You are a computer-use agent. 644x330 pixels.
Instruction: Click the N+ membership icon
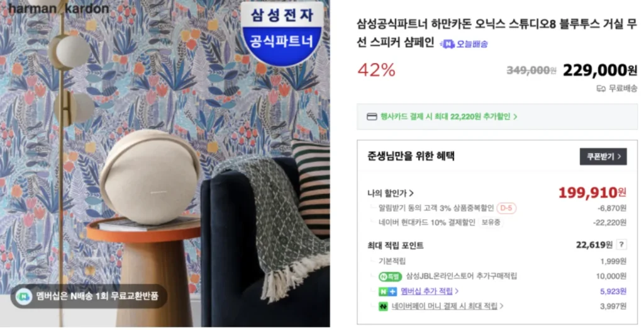pyautogui.click(x=387, y=292)
